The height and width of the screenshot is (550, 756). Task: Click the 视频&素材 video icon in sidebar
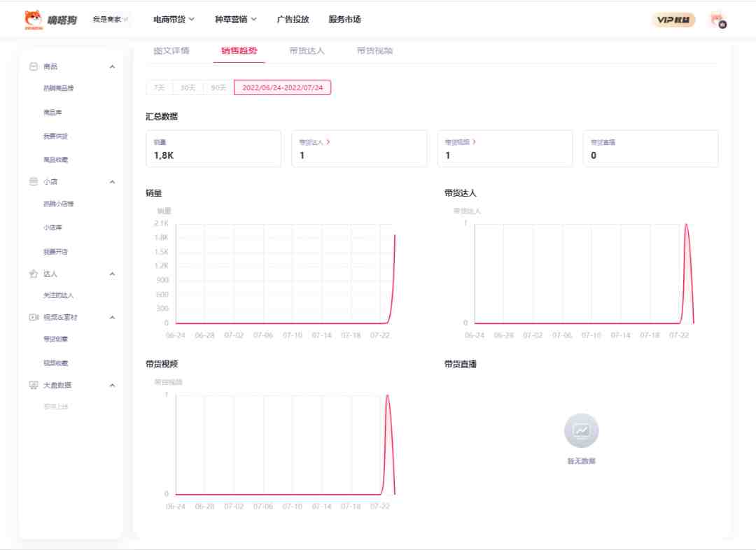(x=34, y=317)
